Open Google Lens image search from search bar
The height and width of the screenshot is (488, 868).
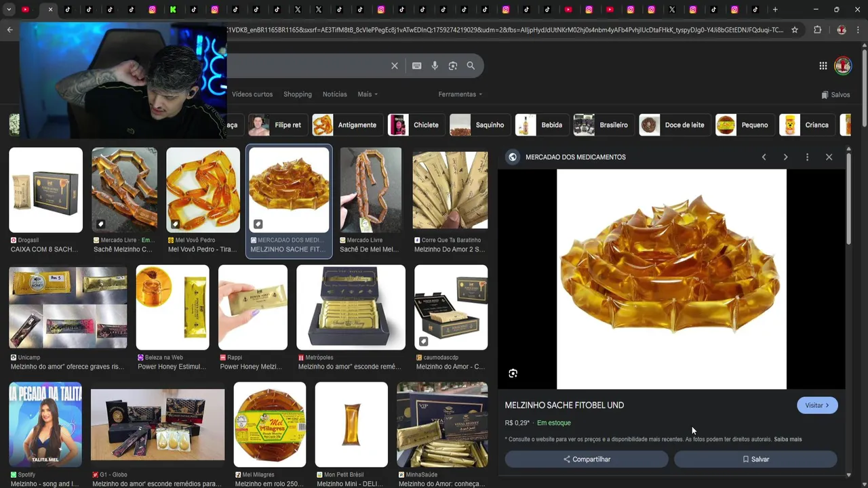(x=452, y=66)
